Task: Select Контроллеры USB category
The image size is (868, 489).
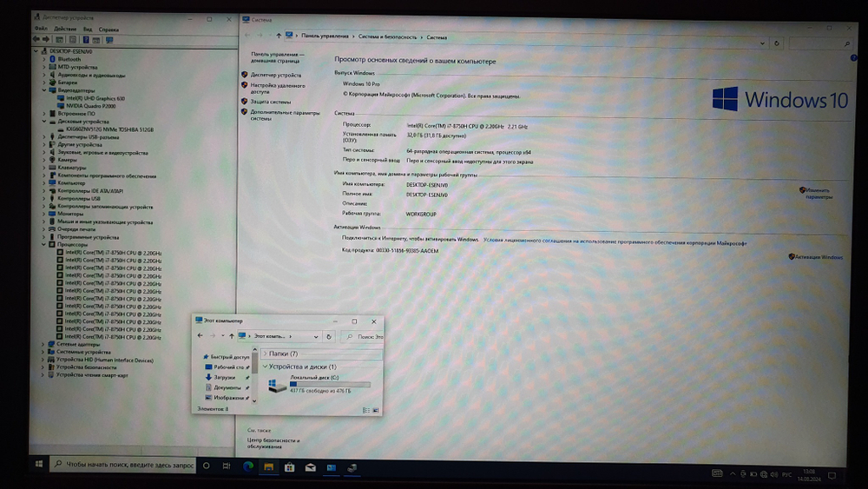Action: pyautogui.click(x=79, y=198)
